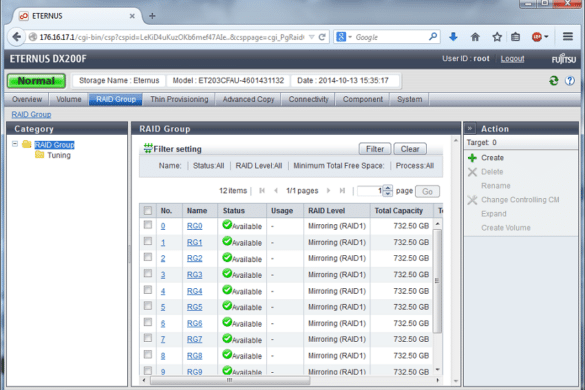Open the Component tab
The image size is (585, 390).
[x=363, y=99]
